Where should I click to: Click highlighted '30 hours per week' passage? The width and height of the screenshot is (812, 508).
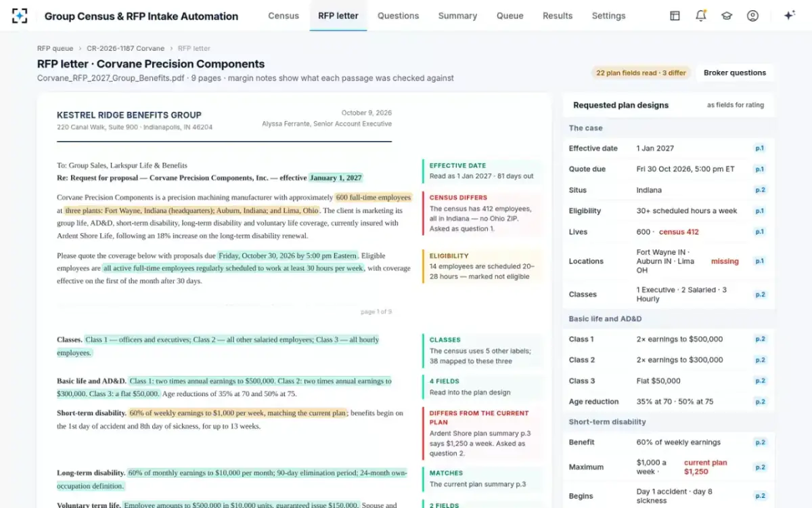pyautogui.click(x=233, y=268)
